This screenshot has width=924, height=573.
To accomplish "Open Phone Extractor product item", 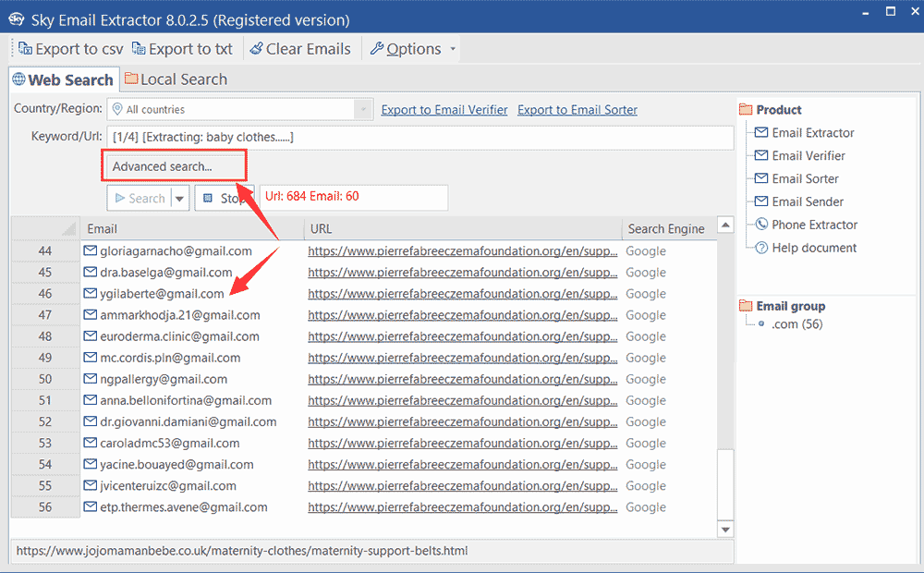I will [x=806, y=225].
